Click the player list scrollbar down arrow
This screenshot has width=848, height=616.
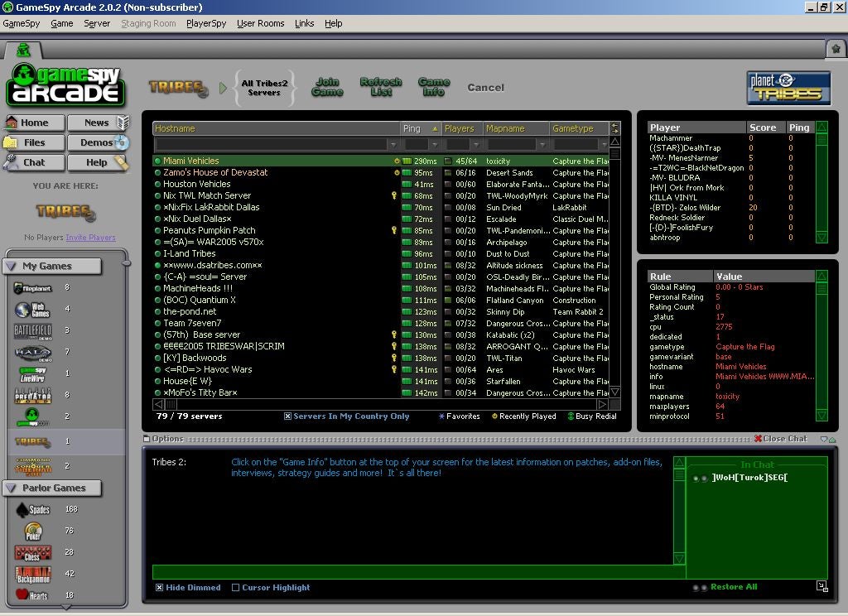coord(821,238)
